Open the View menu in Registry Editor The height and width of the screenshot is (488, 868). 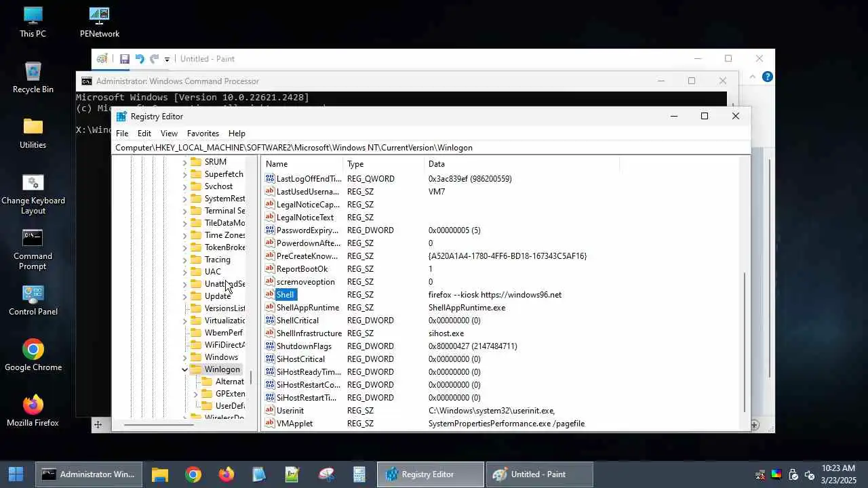[169, 134]
